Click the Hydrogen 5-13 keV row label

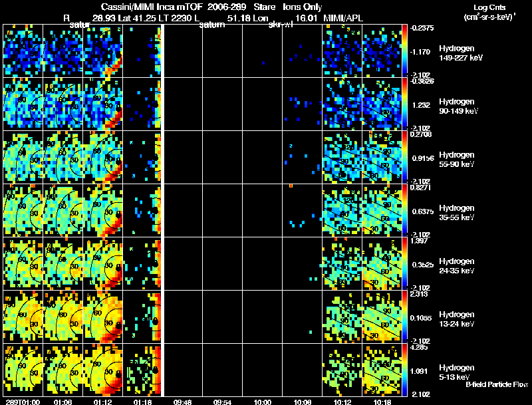[x=457, y=372]
